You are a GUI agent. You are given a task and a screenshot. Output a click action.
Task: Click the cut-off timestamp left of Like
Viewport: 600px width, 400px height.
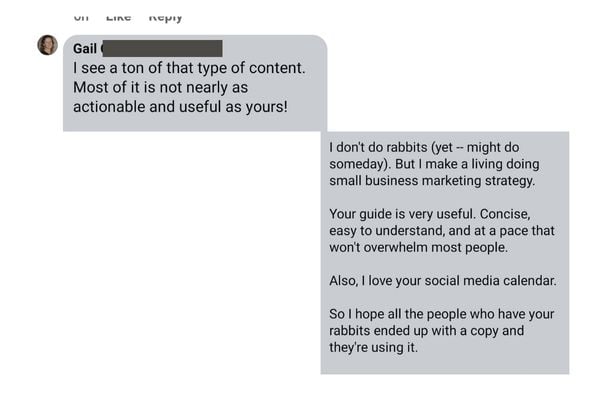tap(84, 16)
